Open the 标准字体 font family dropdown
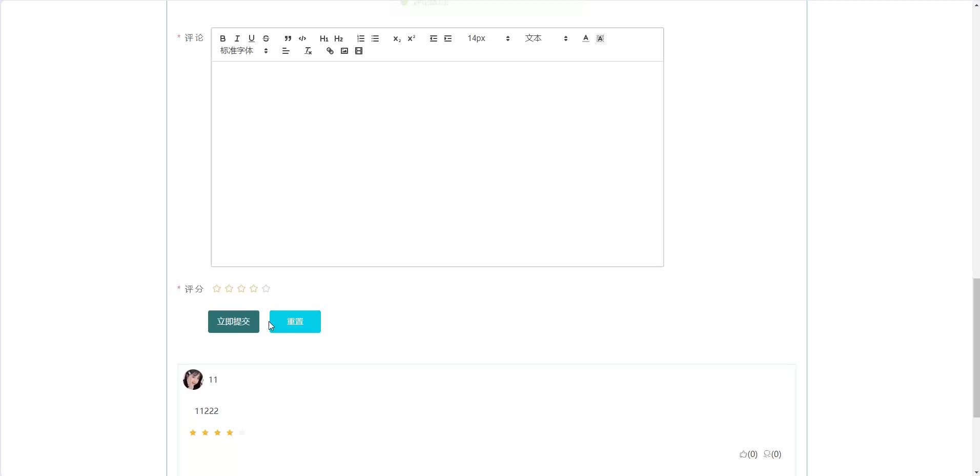Screen dimensions: 980x476 coord(244,51)
